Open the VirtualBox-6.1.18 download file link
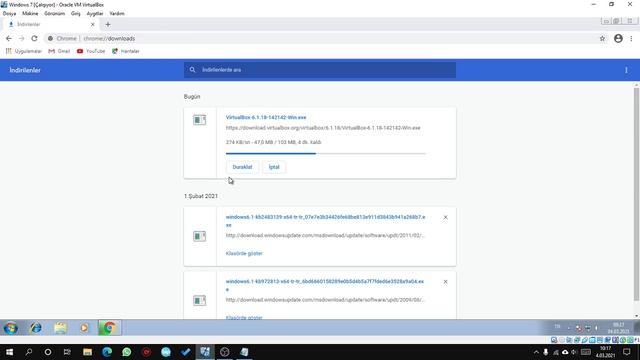The width and height of the screenshot is (640, 360). (266, 117)
